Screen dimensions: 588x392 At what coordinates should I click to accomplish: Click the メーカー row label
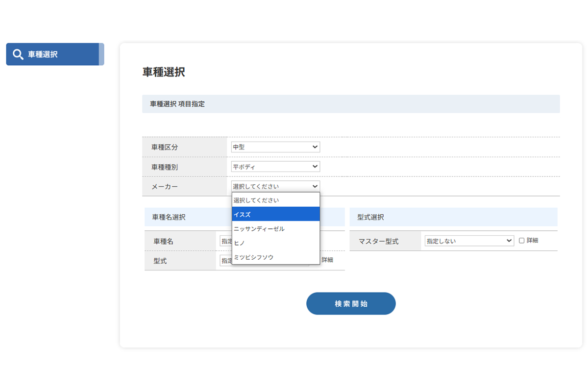[x=165, y=187]
